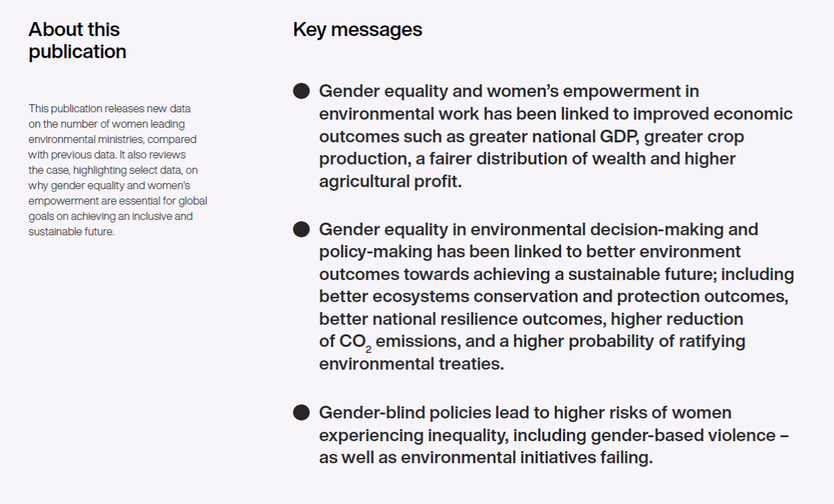Click the phrase 'environmental initiatives failing.'

[526, 459]
